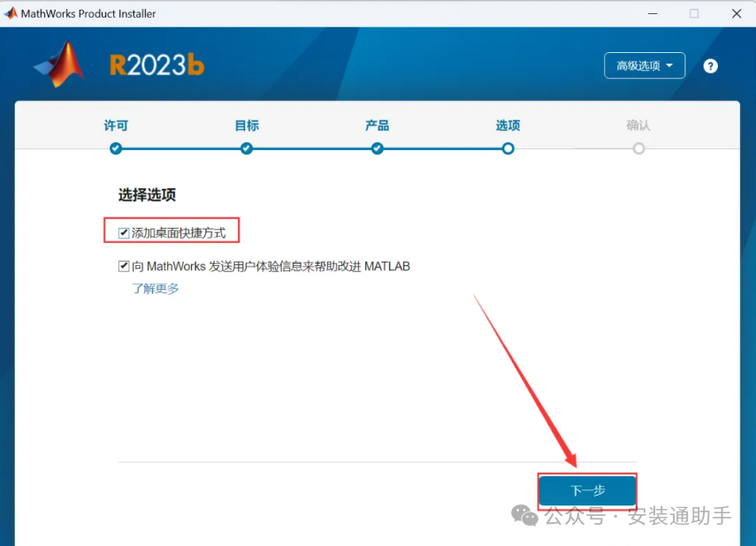This screenshot has height=546, width=756.
Task: Click the help question mark icon
Action: pos(710,66)
